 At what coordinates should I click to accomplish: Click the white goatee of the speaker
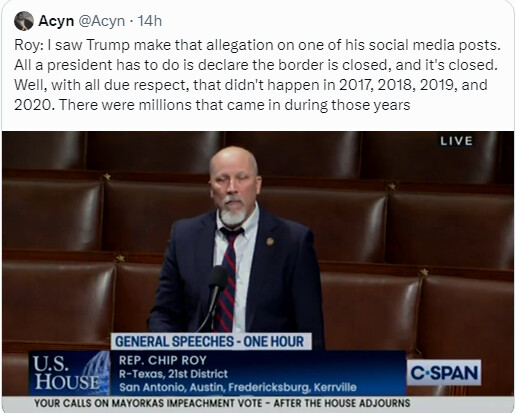tap(234, 213)
